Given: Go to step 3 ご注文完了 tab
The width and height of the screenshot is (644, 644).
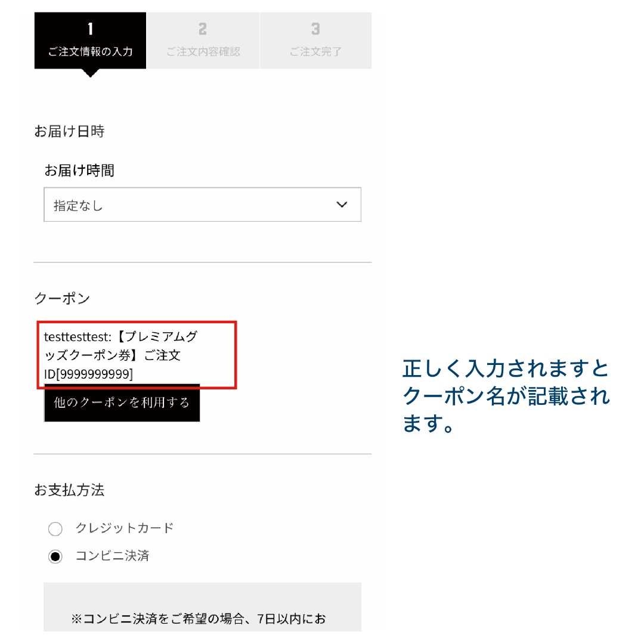Looking at the screenshot, I should [x=316, y=41].
